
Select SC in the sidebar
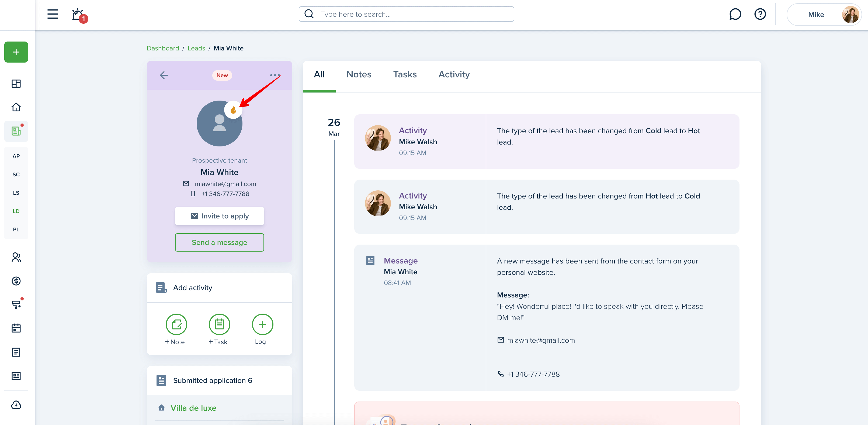16,174
